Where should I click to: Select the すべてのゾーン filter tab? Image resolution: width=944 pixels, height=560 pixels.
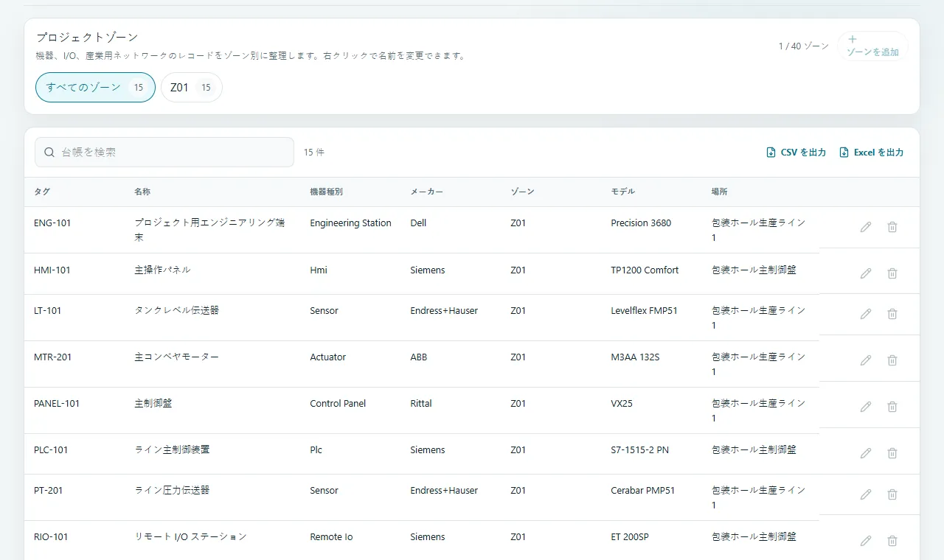pos(95,87)
